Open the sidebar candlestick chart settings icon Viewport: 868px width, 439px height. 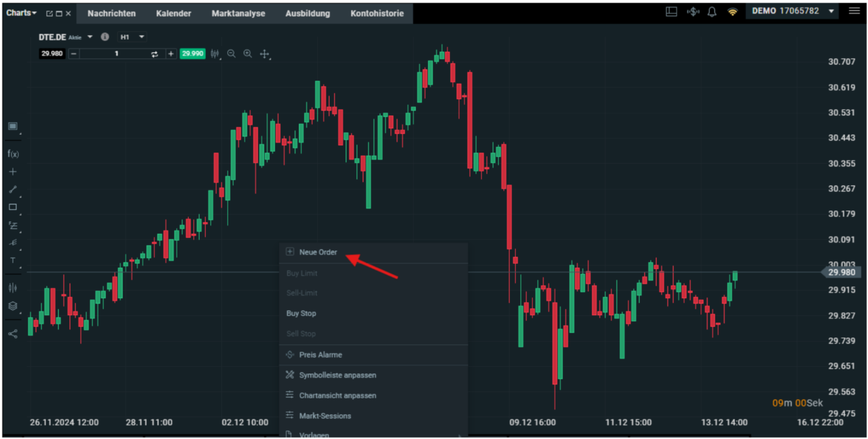pos(13,288)
